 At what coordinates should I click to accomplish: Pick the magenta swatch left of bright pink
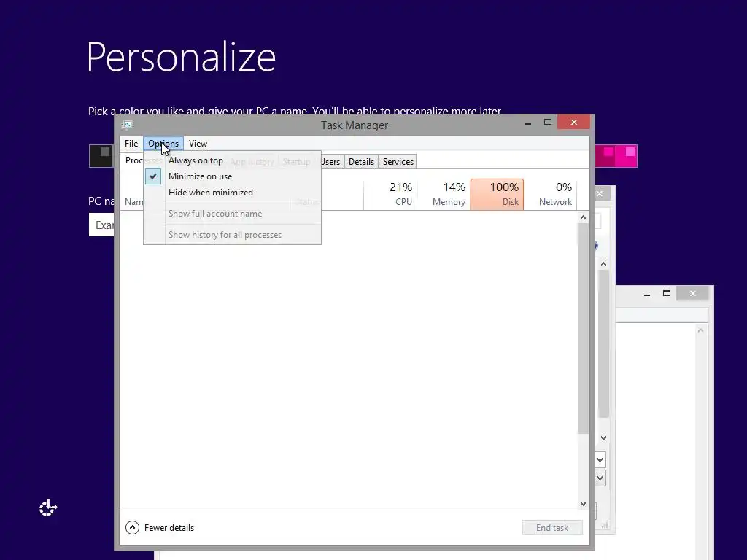click(x=604, y=156)
